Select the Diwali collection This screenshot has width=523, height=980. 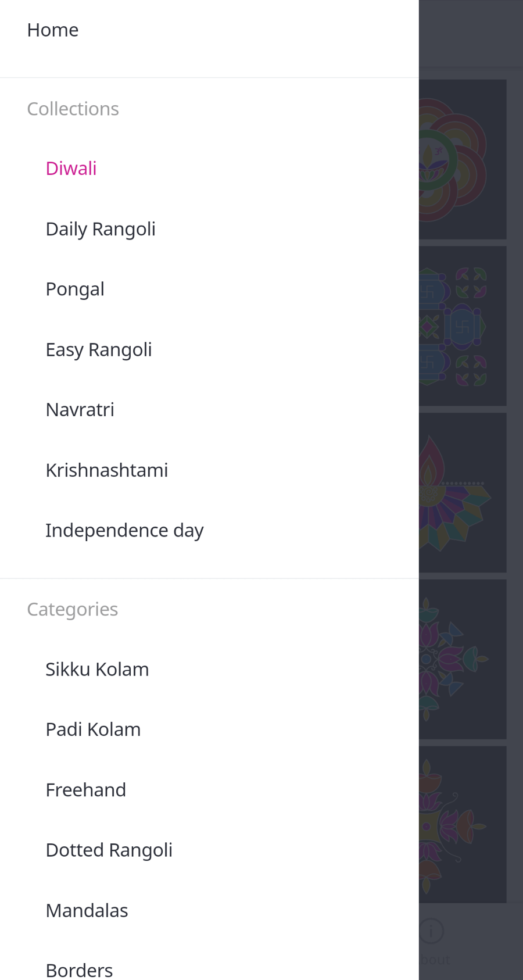(71, 169)
